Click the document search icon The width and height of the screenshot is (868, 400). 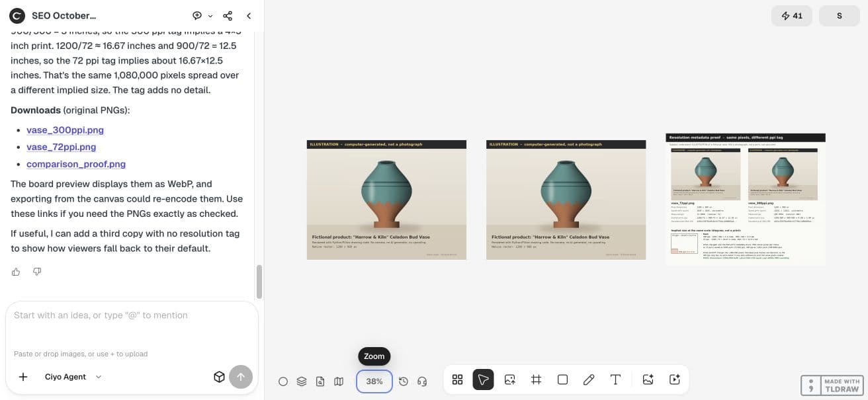tap(320, 381)
